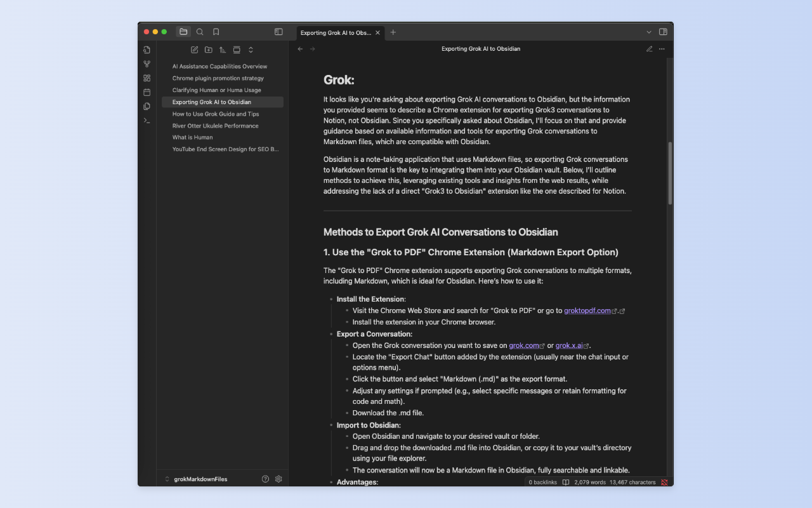Create a new note
Viewport: 812px width, 508px height.
194,50
